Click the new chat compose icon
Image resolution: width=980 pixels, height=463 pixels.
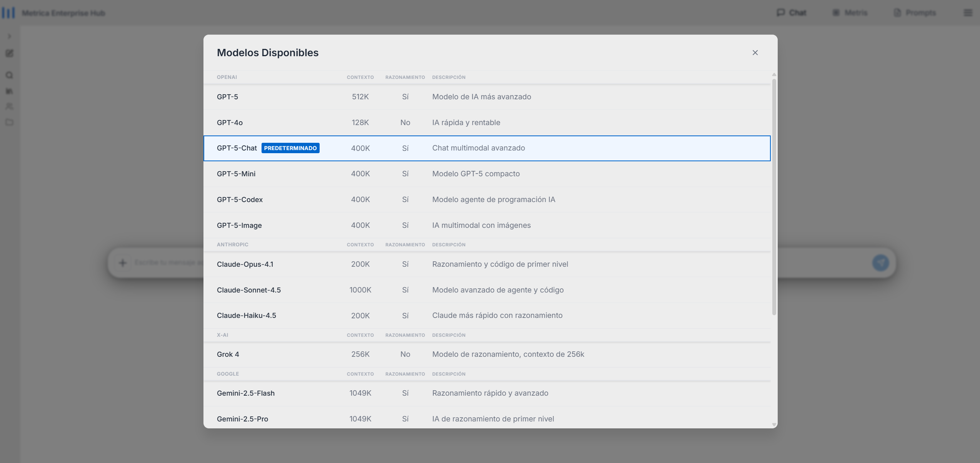click(x=10, y=53)
